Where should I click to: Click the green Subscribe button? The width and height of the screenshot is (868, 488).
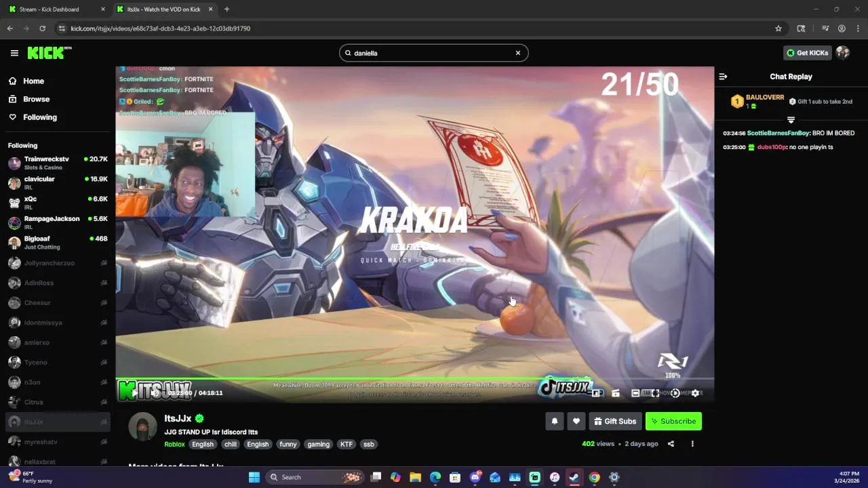coord(673,421)
